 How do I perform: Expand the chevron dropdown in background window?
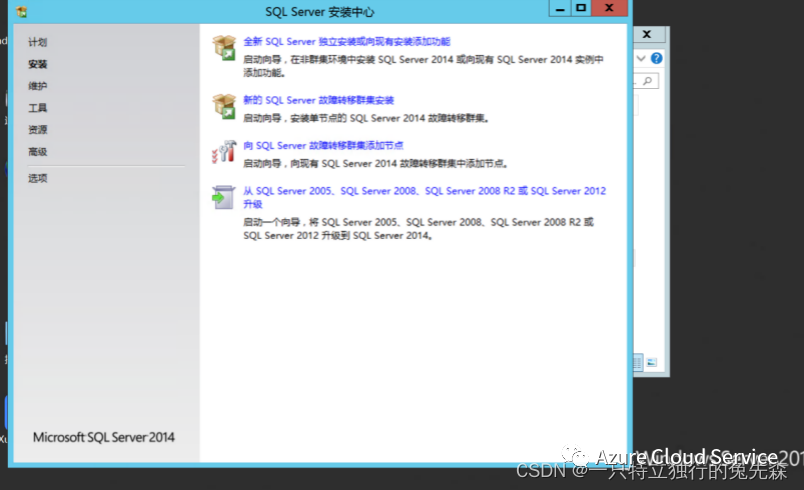[641, 58]
